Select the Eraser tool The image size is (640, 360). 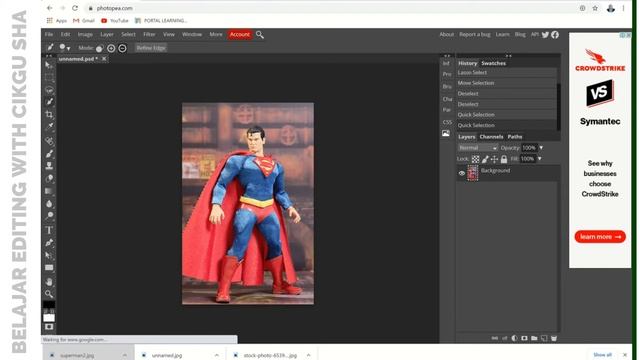pyautogui.click(x=49, y=178)
